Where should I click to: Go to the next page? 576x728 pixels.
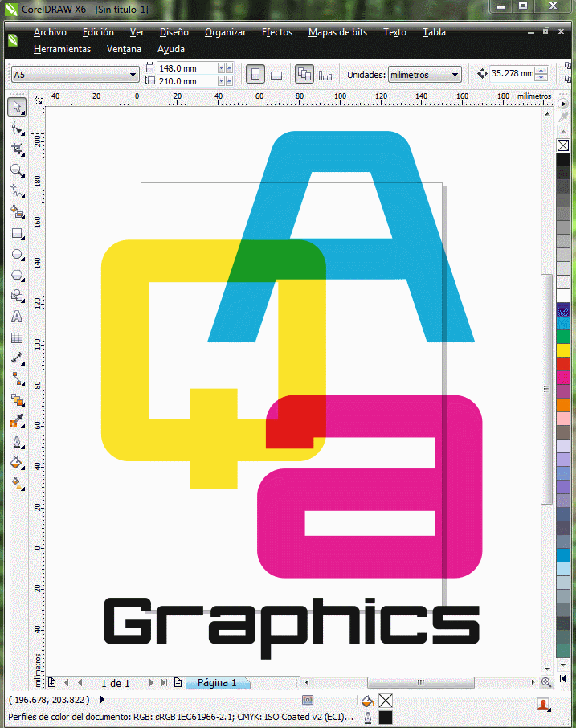(x=151, y=682)
